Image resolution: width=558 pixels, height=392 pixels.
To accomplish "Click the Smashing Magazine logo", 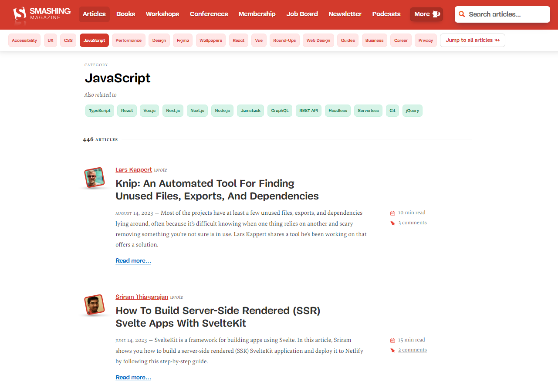I will pyautogui.click(x=42, y=14).
